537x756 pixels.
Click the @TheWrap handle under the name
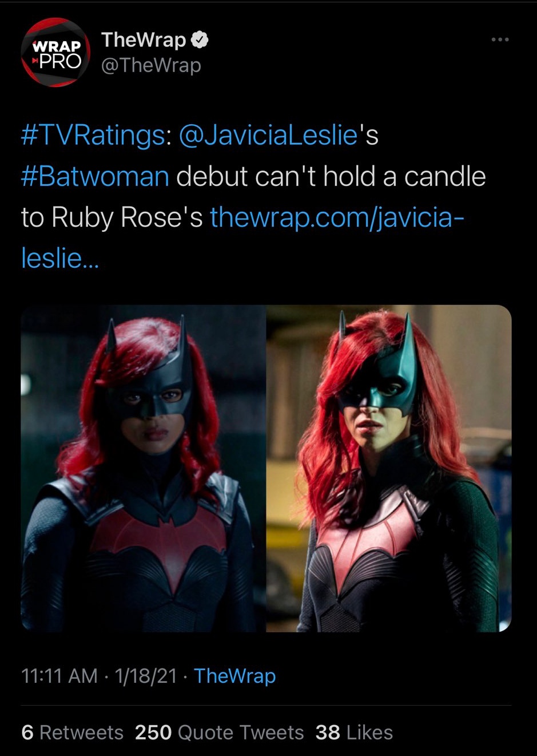tap(151, 65)
